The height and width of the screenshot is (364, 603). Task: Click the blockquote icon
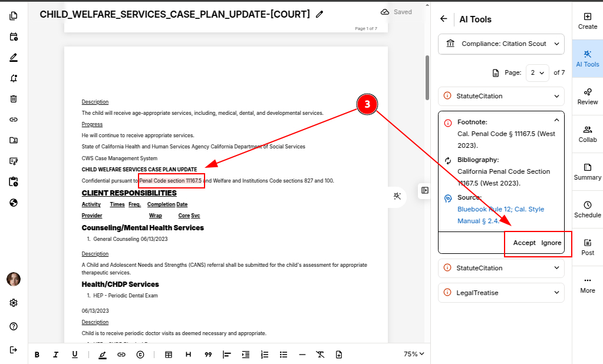pos(208,355)
